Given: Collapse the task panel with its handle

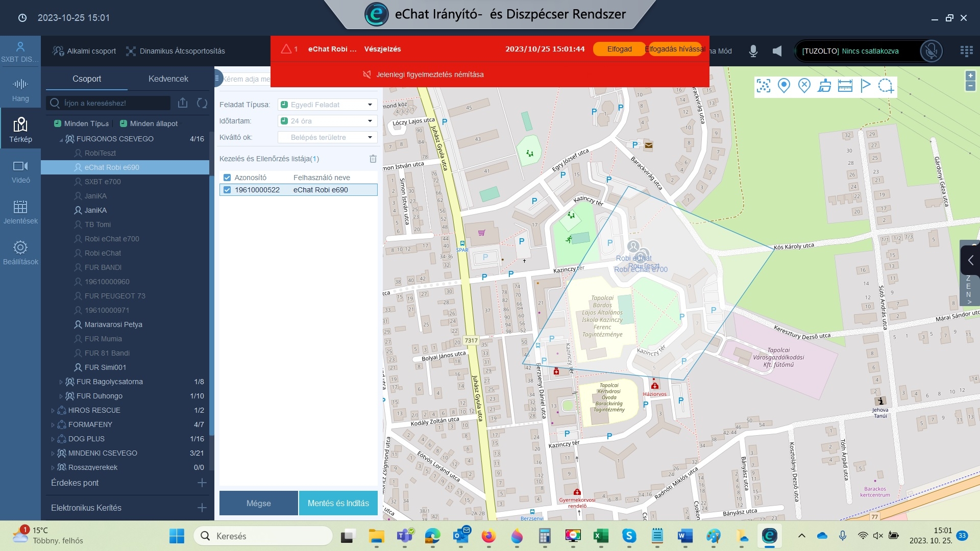Looking at the screenshot, I should (218, 78).
